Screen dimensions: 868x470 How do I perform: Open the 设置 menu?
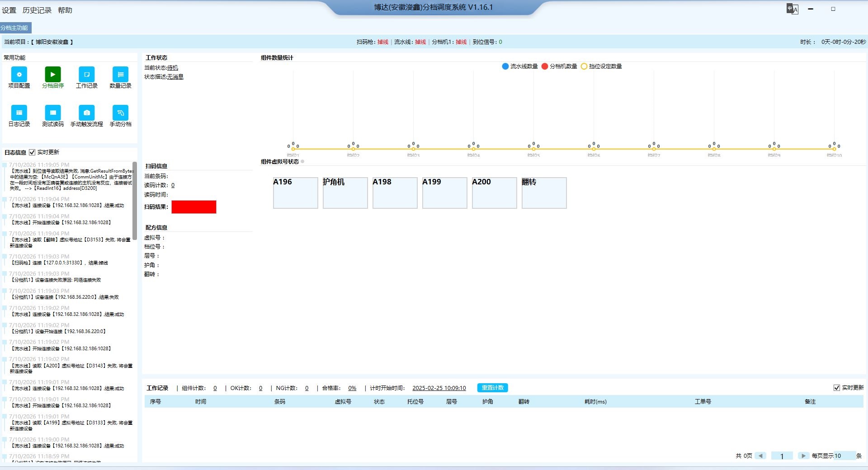[x=9, y=10]
